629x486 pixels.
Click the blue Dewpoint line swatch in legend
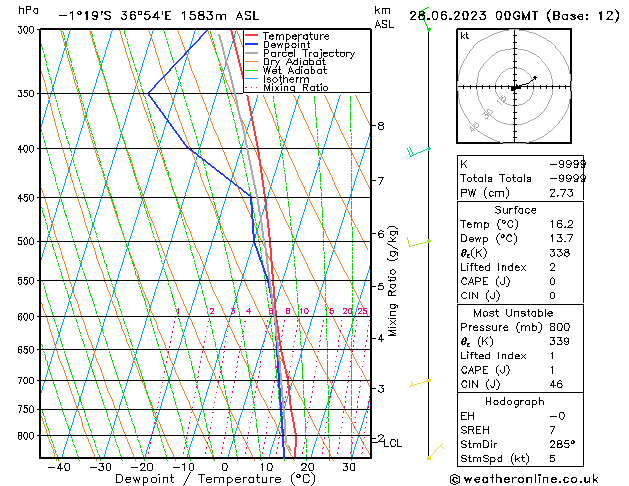point(252,45)
